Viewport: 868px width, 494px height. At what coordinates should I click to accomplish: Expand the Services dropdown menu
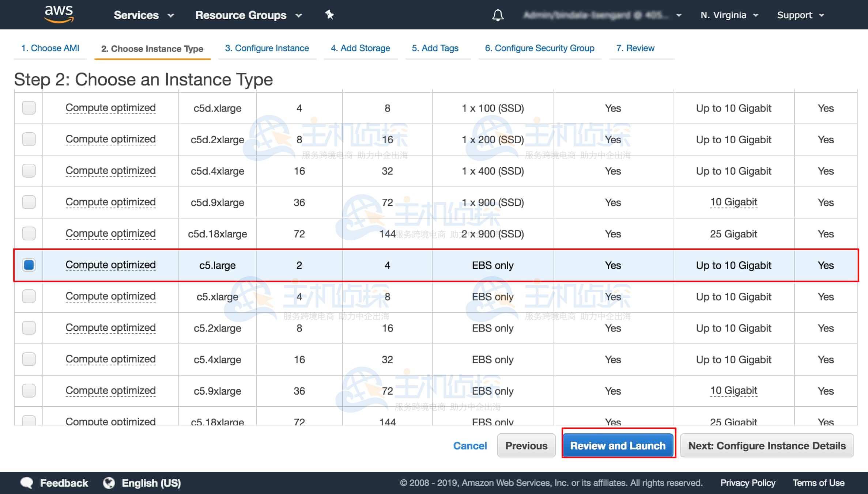(143, 15)
